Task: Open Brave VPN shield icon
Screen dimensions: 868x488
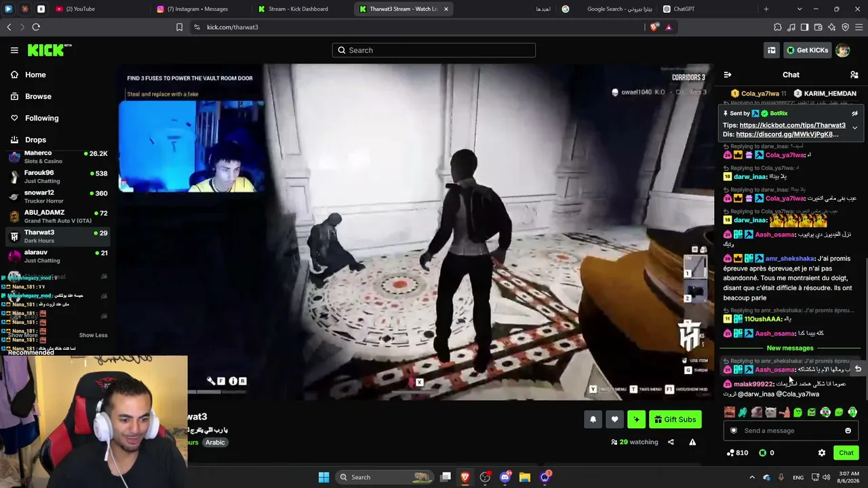Action: [x=845, y=27]
